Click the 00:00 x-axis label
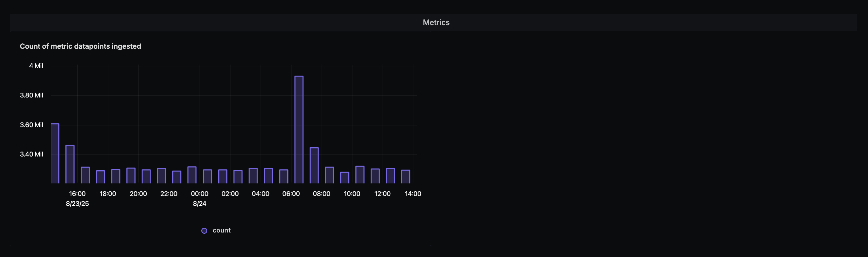 pos(200,194)
